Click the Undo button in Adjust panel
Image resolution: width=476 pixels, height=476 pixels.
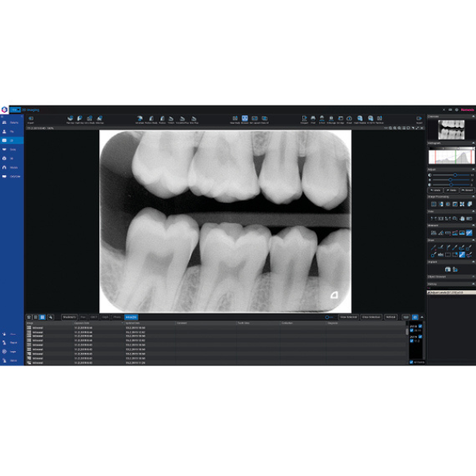point(436,190)
